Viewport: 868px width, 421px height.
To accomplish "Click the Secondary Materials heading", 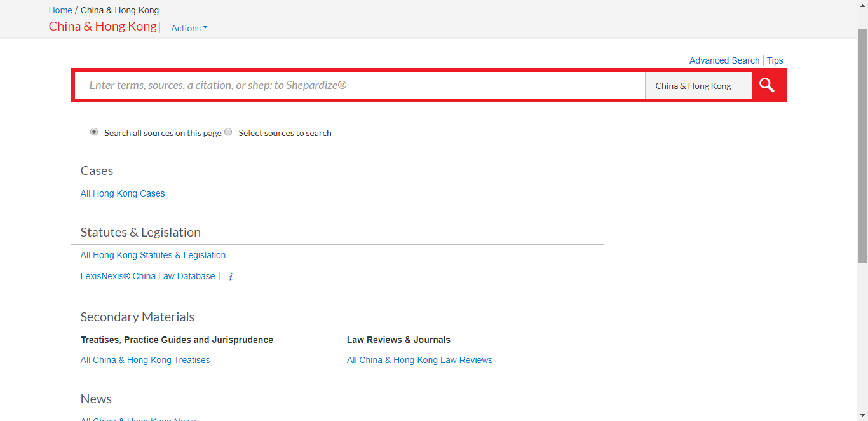I will point(137,317).
